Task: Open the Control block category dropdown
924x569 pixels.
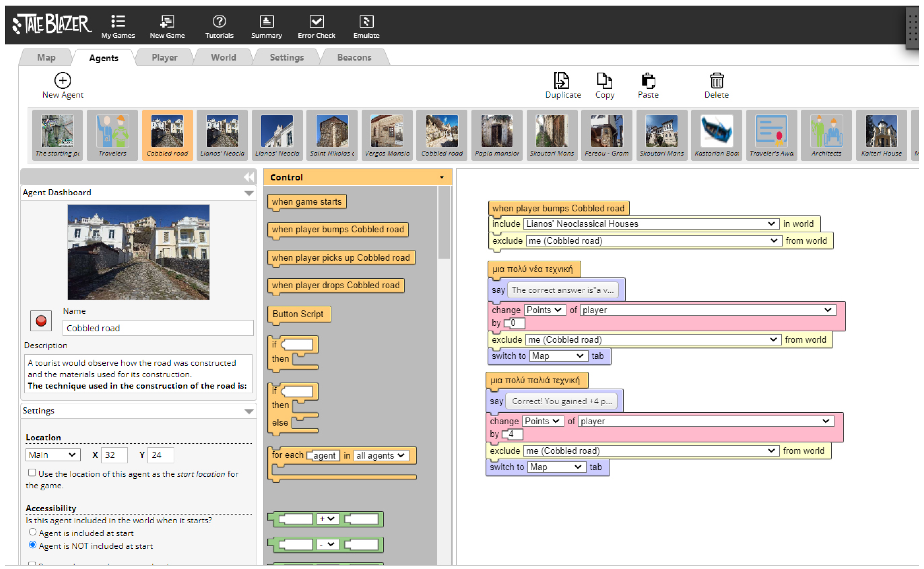Action: [441, 177]
